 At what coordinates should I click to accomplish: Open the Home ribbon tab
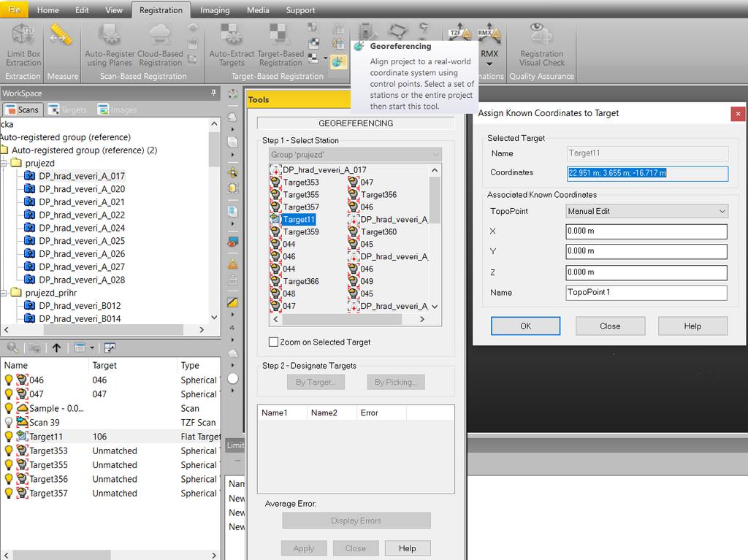point(47,10)
